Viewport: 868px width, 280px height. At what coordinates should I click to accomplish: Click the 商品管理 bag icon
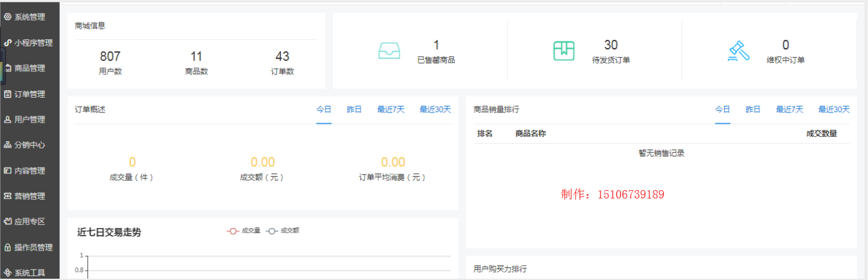pos(8,68)
